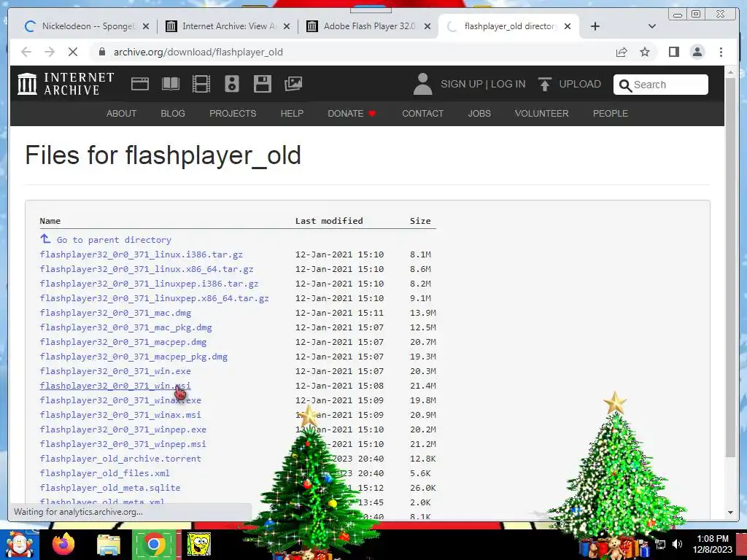Click the Chrome taskbar icon
This screenshot has height=560, width=747.
coord(153,544)
